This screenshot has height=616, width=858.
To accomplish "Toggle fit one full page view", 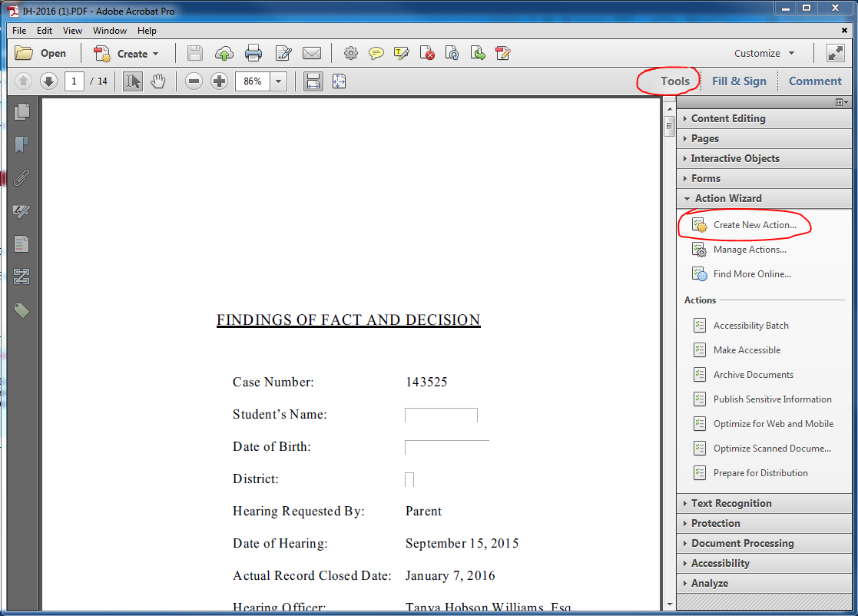I will 339,81.
